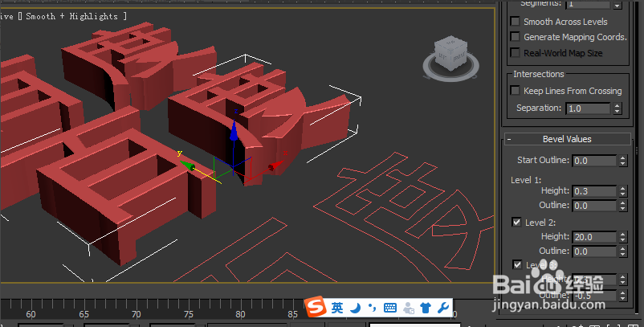Viewport: 644px width, 327px height.
Task: Click the Level 3 Height spinner arrows
Action: [623, 280]
